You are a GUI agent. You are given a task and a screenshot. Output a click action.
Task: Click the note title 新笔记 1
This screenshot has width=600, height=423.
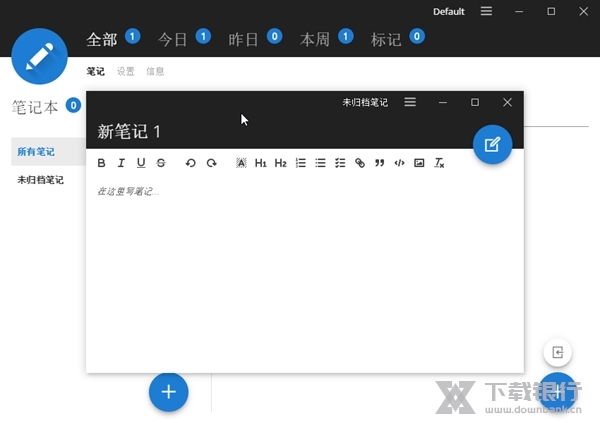(129, 132)
